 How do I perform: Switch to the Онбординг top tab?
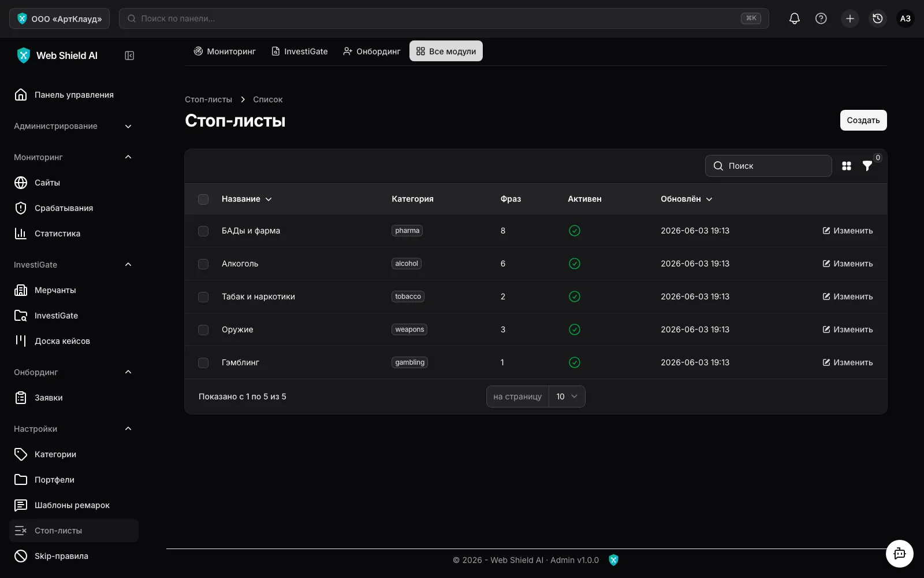coord(372,51)
